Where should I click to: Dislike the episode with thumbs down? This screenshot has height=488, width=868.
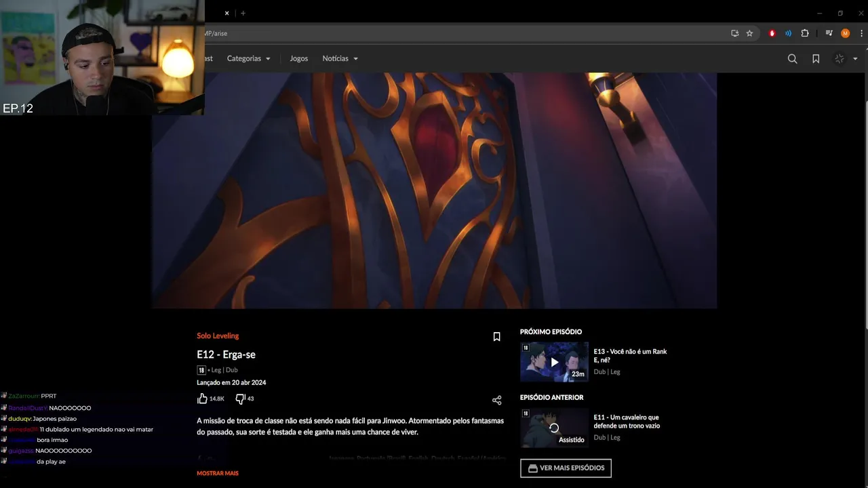240,399
